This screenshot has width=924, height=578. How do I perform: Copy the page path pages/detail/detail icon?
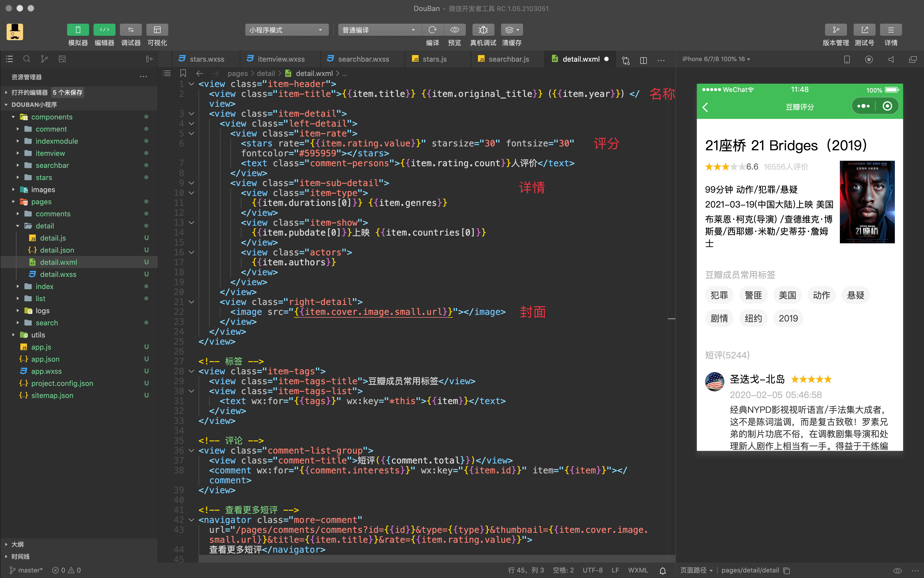tap(787, 570)
